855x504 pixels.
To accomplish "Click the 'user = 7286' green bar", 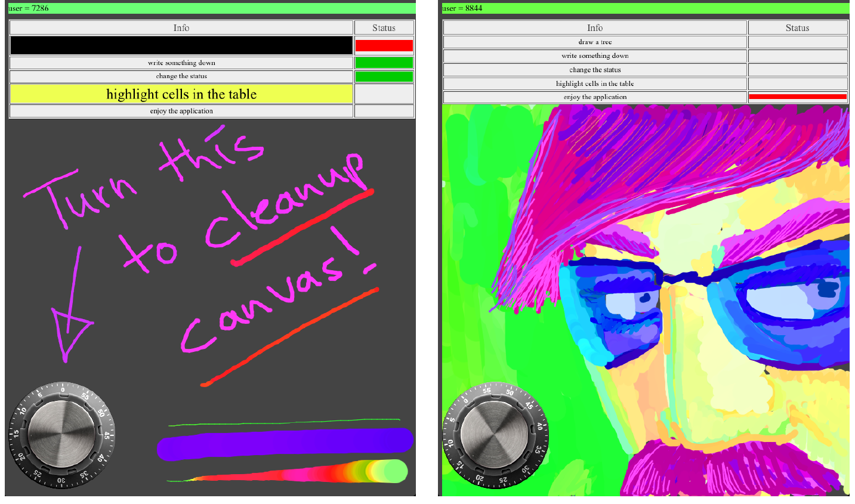I will (x=210, y=8).
